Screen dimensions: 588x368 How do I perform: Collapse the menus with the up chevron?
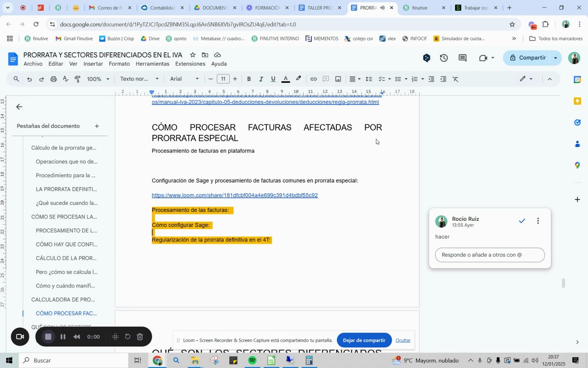(x=550, y=79)
